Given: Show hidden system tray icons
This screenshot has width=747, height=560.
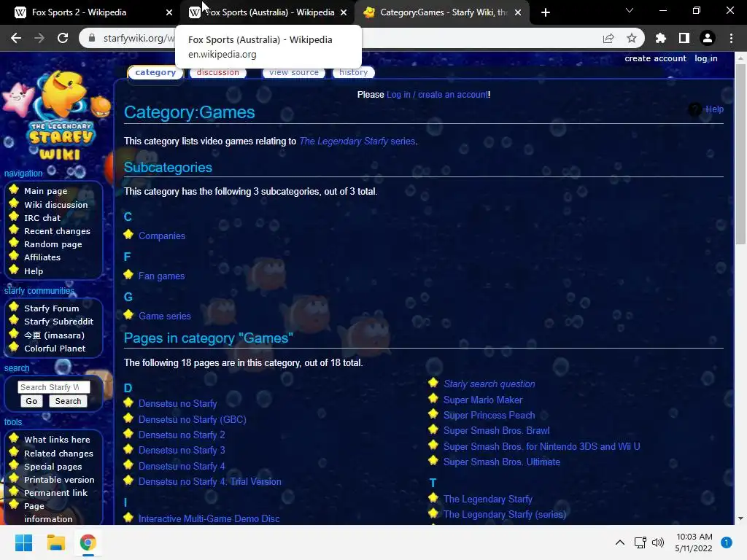Looking at the screenshot, I should click(x=620, y=542).
